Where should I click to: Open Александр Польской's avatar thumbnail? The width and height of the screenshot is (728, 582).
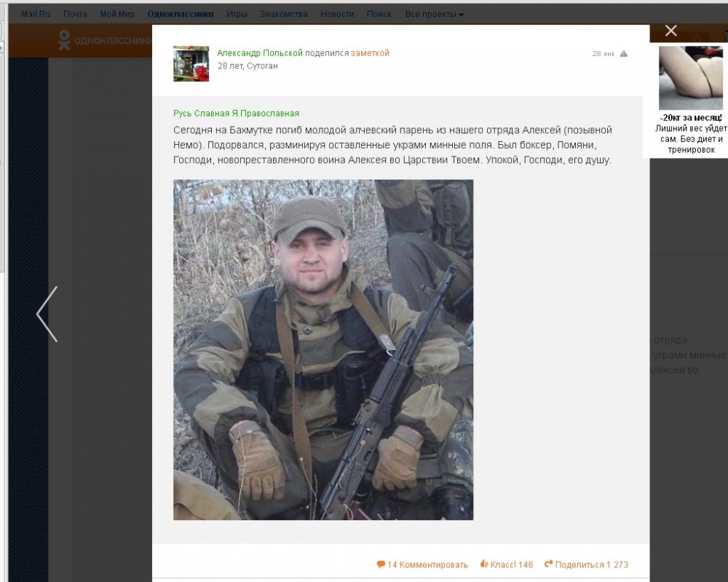[191, 63]
